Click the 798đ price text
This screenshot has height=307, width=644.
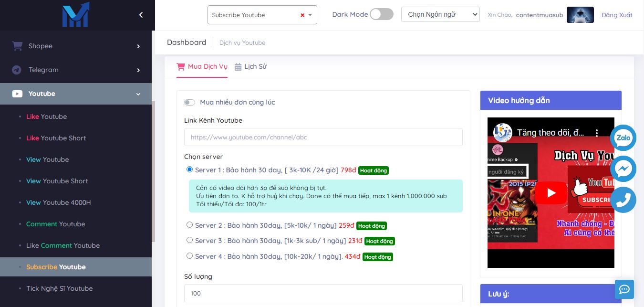[x=348, y=170]
